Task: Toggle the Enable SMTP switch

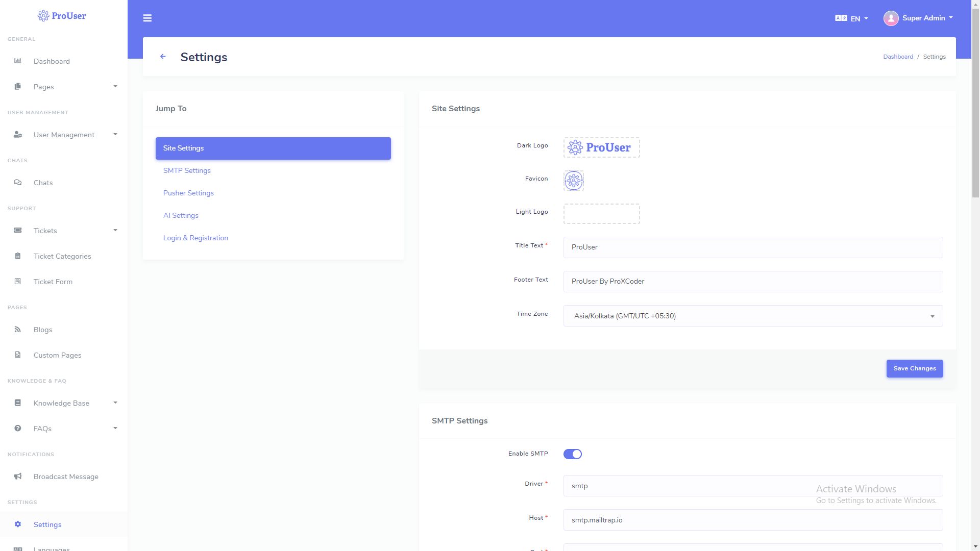Action: pos(572,454)
